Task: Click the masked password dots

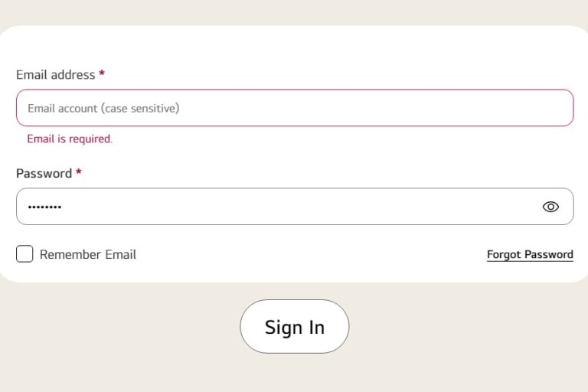Action: pyautogui.click(x=44, y=207)
